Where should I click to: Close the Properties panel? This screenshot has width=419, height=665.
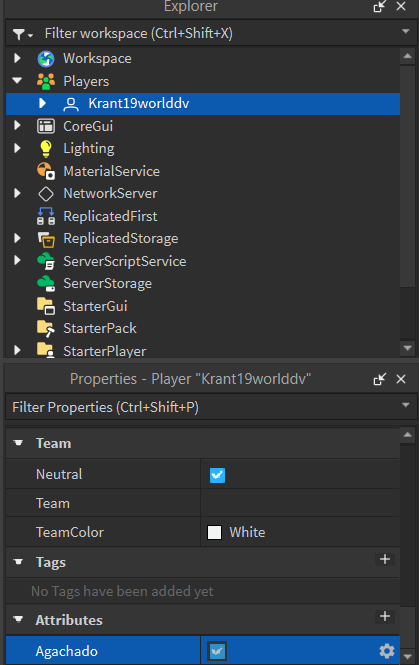click(x=401, y=379)
